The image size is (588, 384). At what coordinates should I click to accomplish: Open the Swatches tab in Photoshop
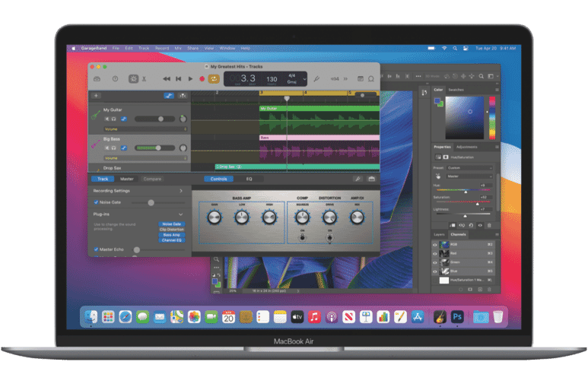coord(456,90)
